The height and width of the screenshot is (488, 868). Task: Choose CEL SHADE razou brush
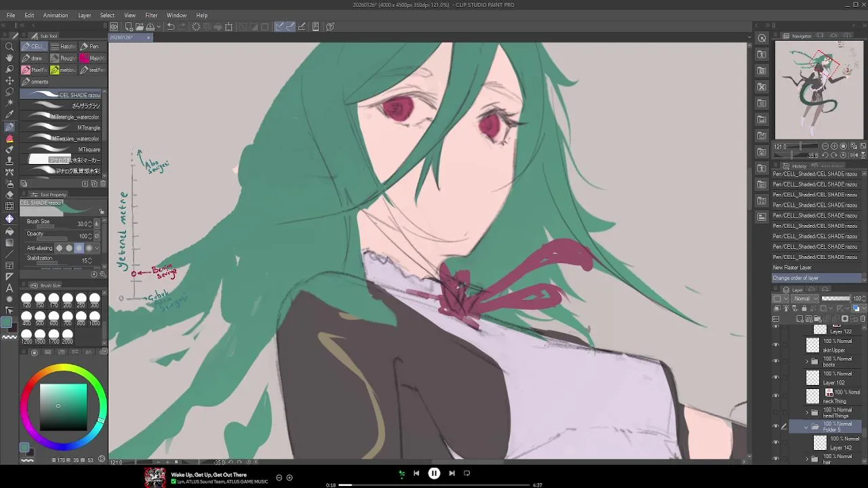[x=61, y=95]
